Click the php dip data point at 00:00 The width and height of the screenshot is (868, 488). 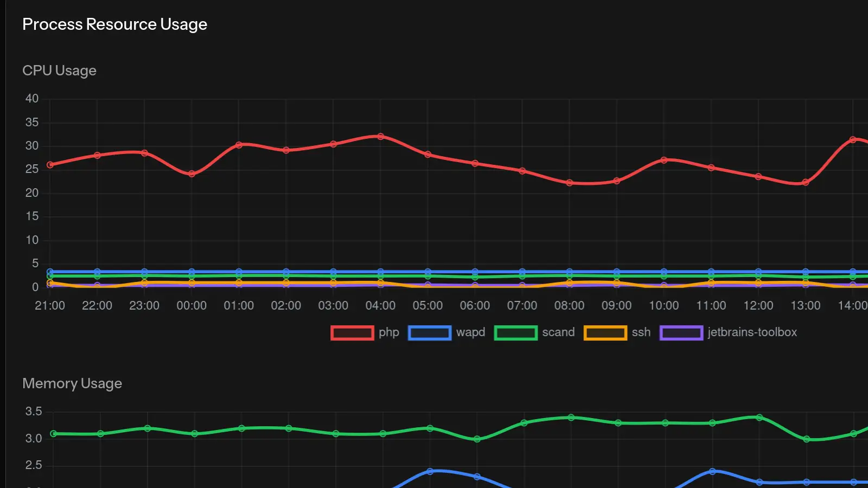[x=192, y=174]
